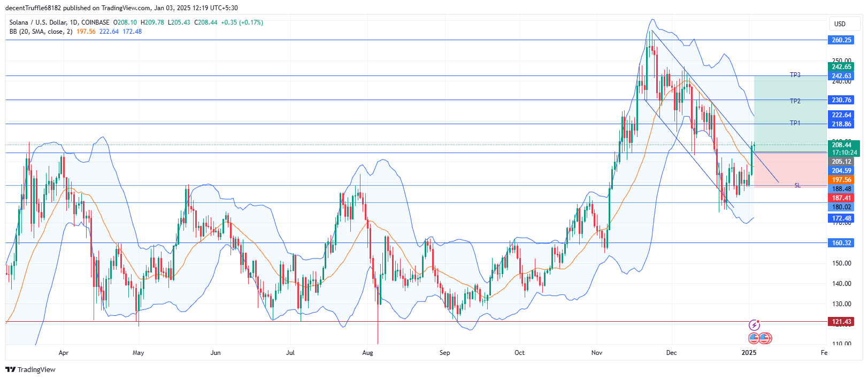The height and width of the screenshot is (379, 868).
Task: Click the orange 197.56 axis price label
Action: (x=842, y=180)
